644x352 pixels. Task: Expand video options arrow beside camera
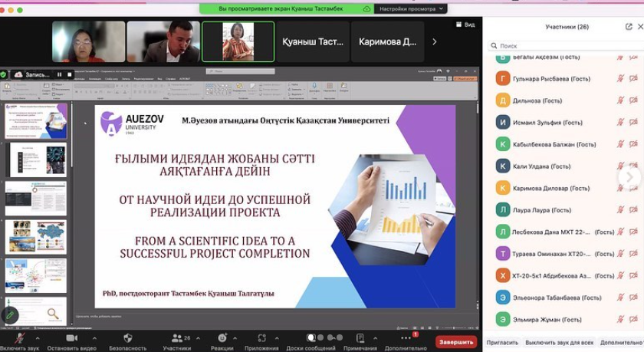(x=95, y=338)
